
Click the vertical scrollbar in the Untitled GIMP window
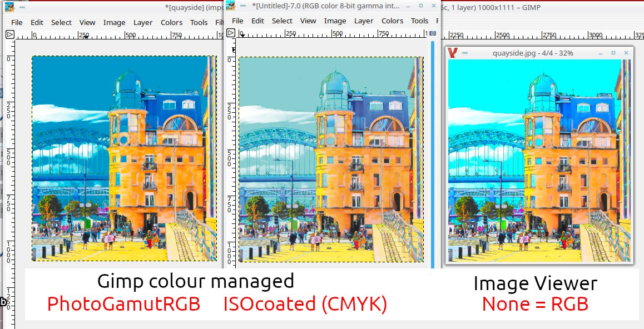(433, 154)
